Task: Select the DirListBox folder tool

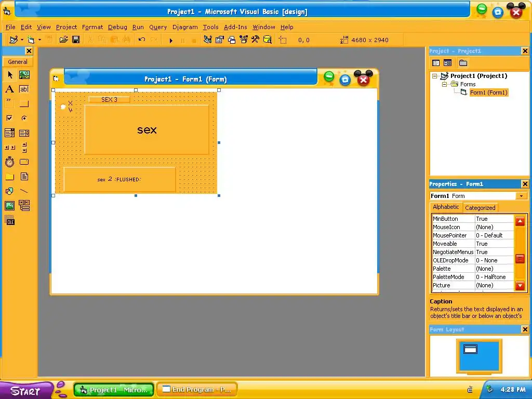Action: [x=10, y=177]
